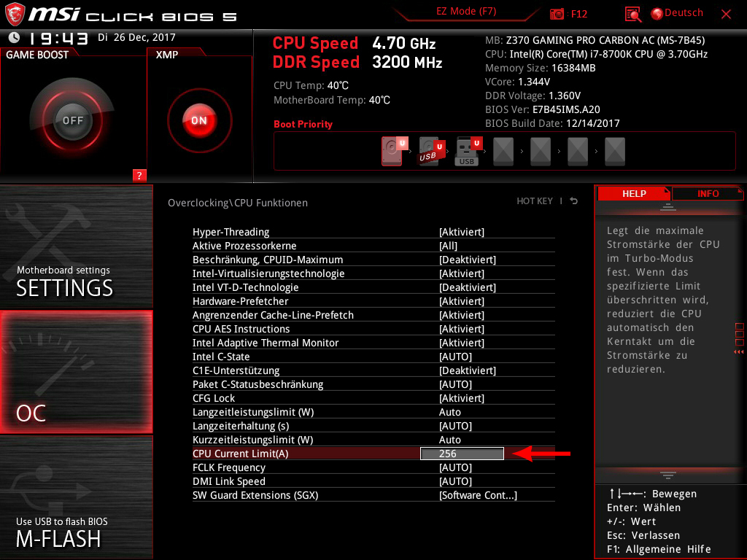Viewport: 747px width, 560px height.
Task: Open the INFO tab
Action: point(708,193)
